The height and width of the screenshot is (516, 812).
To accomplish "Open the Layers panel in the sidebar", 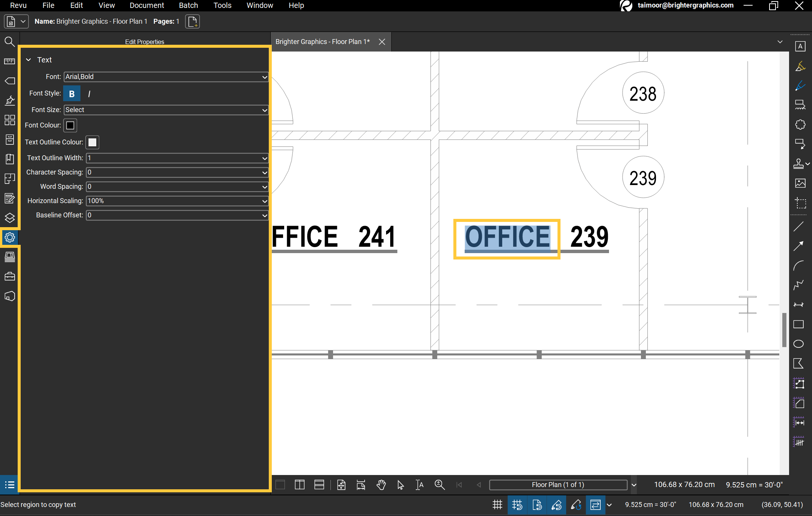I will tap(10, 218).
